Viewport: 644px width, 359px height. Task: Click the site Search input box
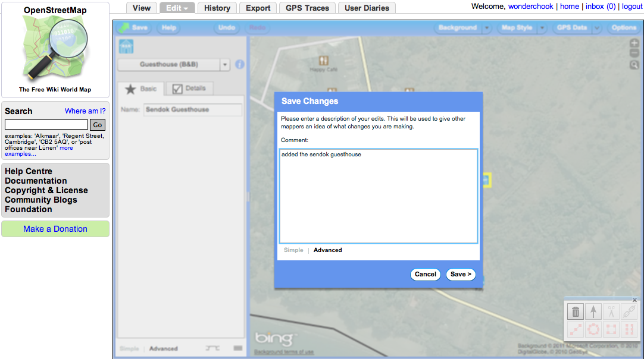point(46,125)
